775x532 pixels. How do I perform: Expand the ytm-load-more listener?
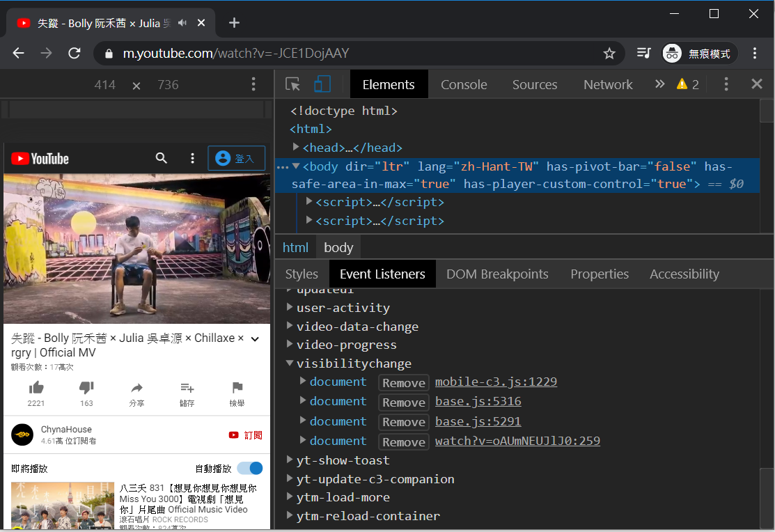pyautogui.click(x=290, y=497)
